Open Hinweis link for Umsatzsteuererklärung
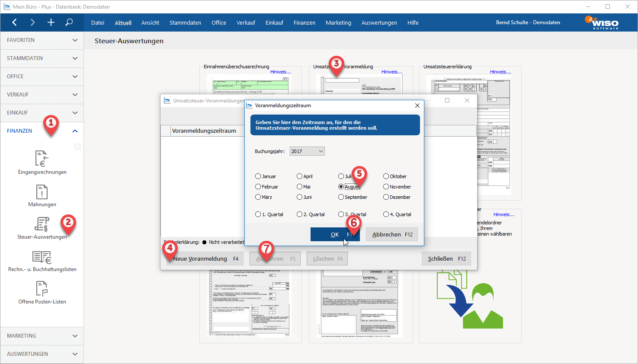The image size is (638, 364). click(x=500, y=72)
